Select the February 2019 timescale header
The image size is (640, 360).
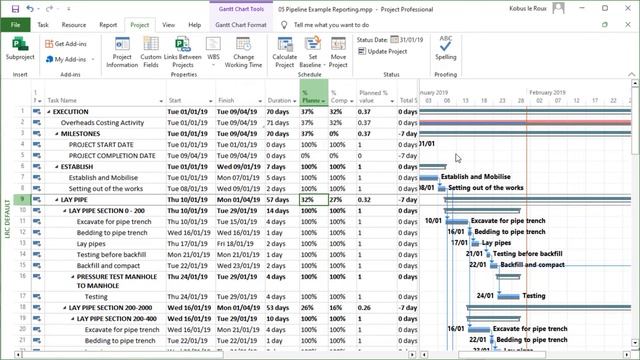pos(547,93)
